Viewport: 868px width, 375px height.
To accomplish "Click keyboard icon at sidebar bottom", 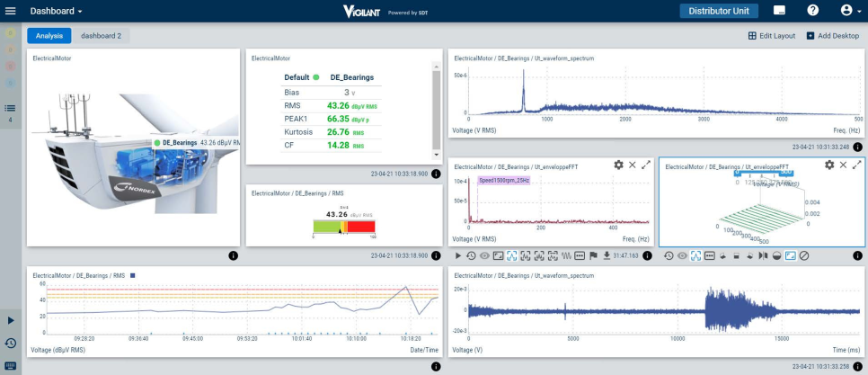I will coord(11,365).
